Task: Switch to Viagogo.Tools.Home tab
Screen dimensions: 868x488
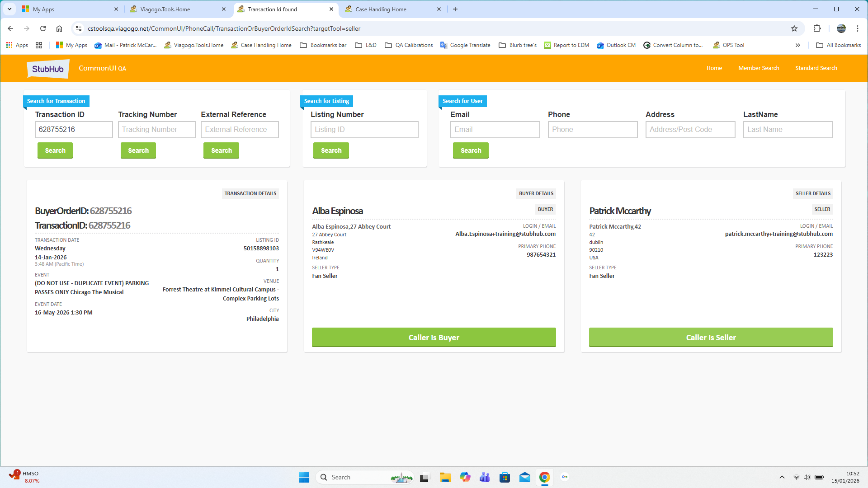Action: 165,9
